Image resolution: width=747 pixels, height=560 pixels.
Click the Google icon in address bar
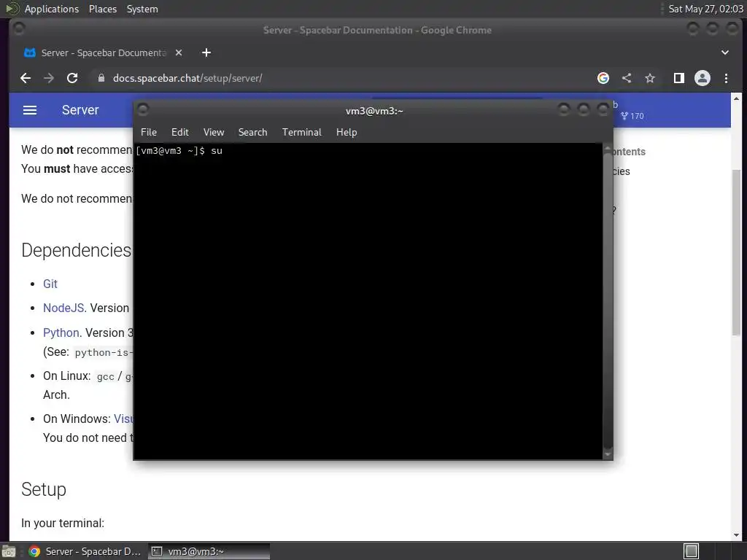coord(603,78)
